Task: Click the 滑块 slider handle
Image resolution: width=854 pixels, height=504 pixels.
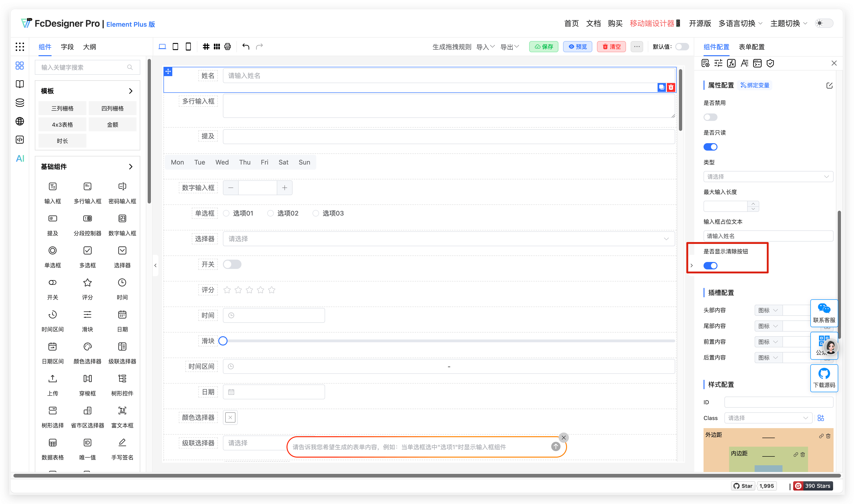Action: [x=223, y=341]
